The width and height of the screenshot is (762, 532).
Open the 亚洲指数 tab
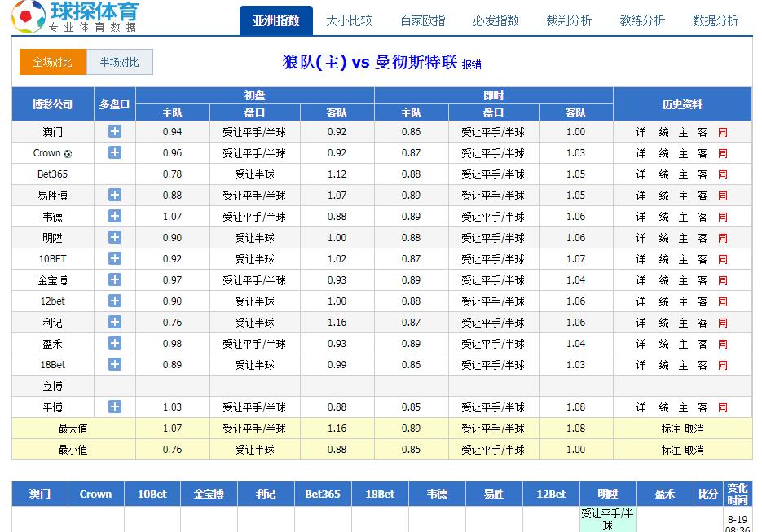point(276,20)
